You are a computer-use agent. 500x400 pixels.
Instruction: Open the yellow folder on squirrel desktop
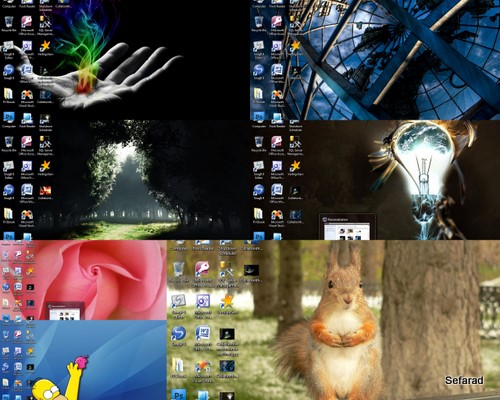tap(178, 365)
